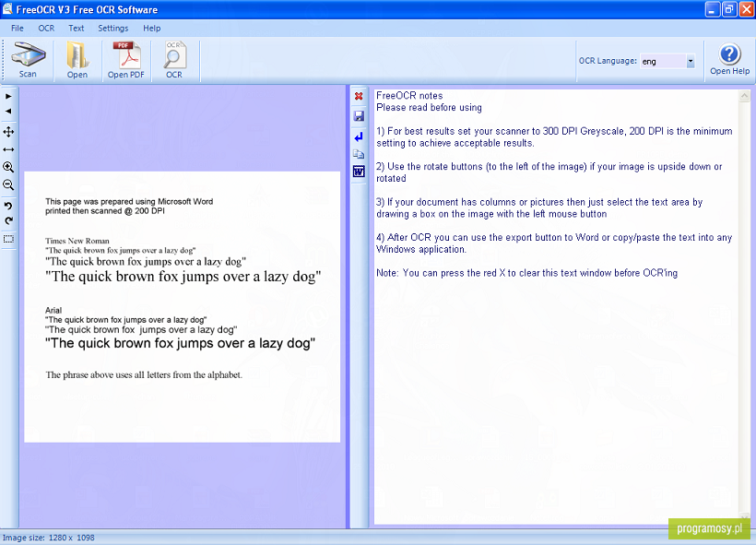Open the OCR menu in the menu bar
Screen dimensions: 756x545
[x=46, y=28]
